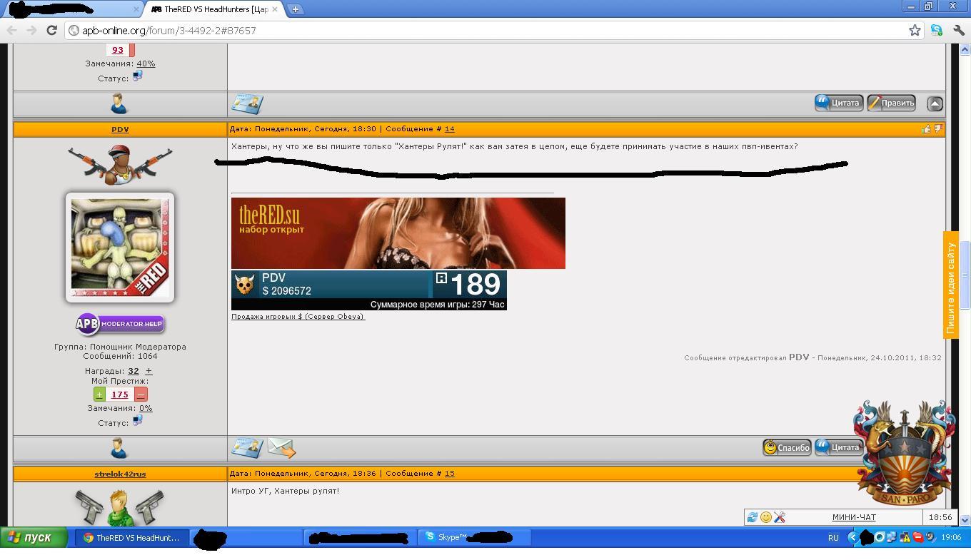971x560 pixels.
Task: Add award to PDV with plus link
Action: tap(149, 371)
